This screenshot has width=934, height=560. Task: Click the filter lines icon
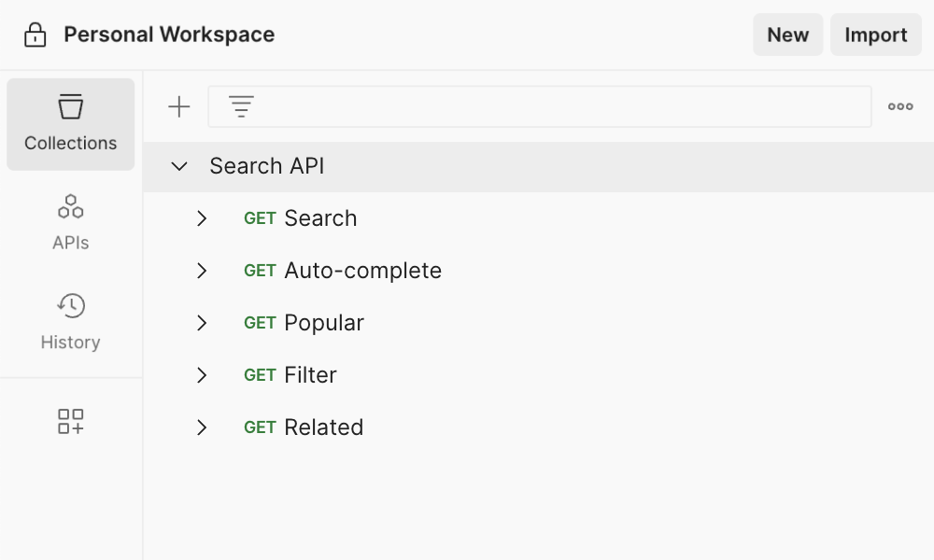click(x=242, y=107)
